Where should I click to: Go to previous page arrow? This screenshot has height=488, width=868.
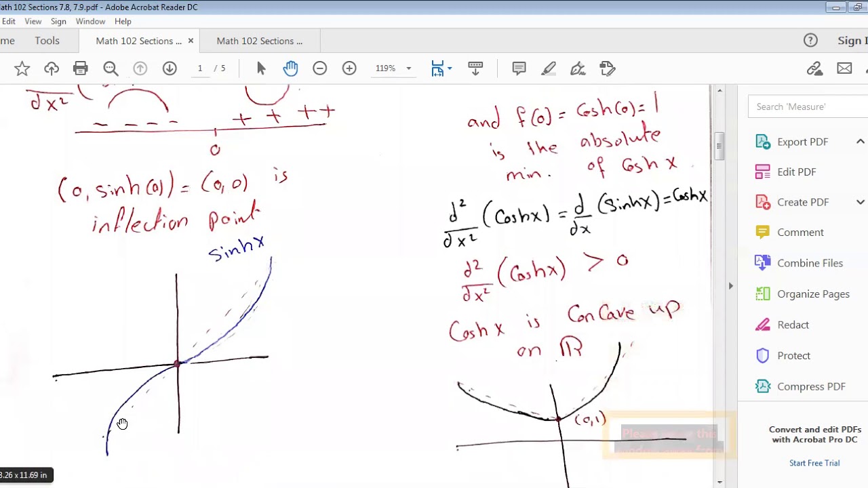click(x=140, y=68)
